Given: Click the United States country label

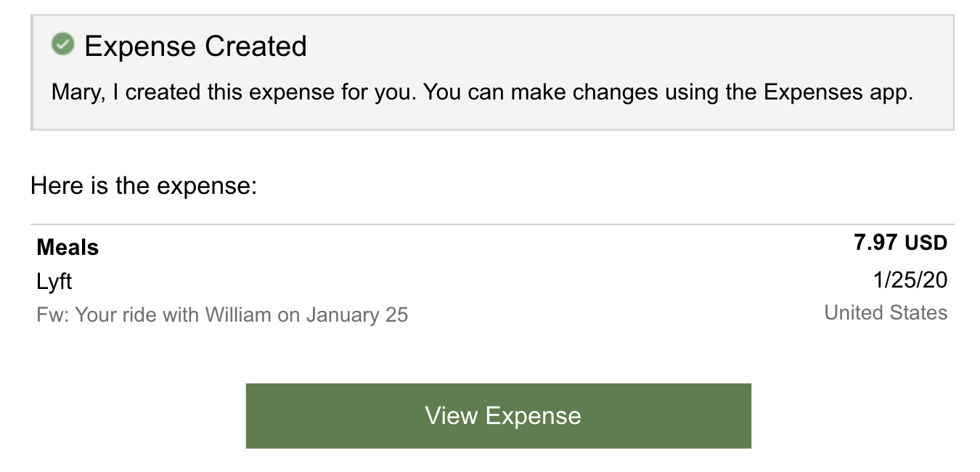Looking at the screenshot, I should coord(886,313).
